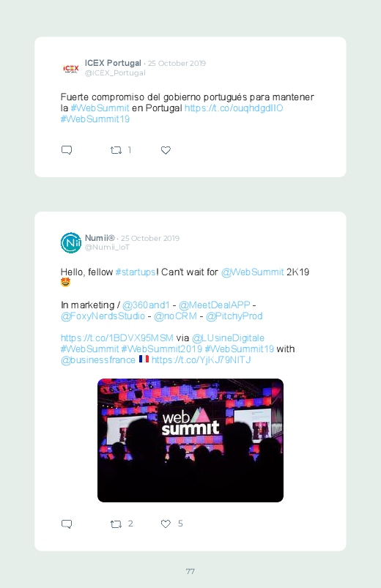Open the @businessfrance mention

[x=98, y=360]
